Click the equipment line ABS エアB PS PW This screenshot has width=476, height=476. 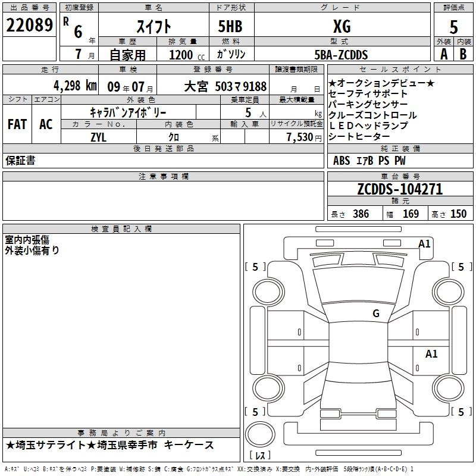pos(369,160)
